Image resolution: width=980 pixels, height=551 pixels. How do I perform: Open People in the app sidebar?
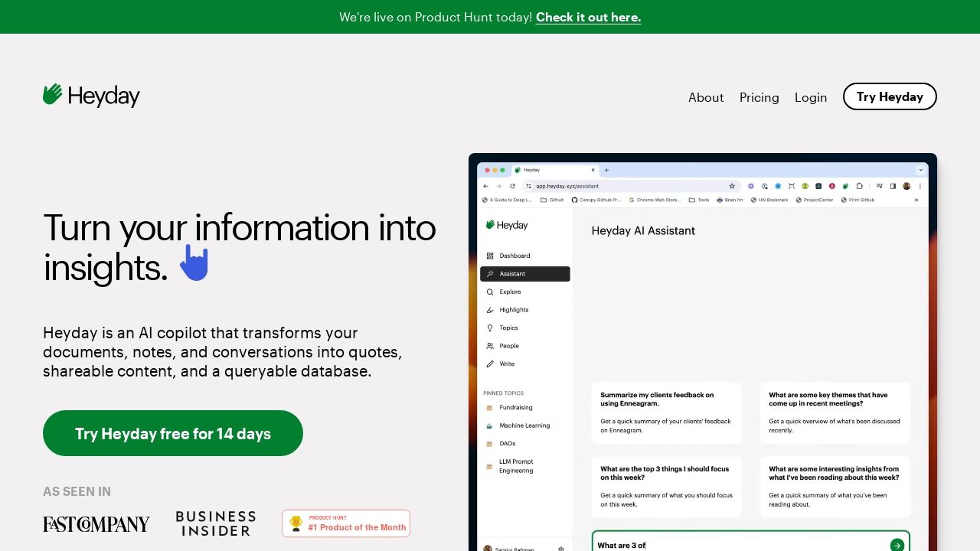click(525, 346)
